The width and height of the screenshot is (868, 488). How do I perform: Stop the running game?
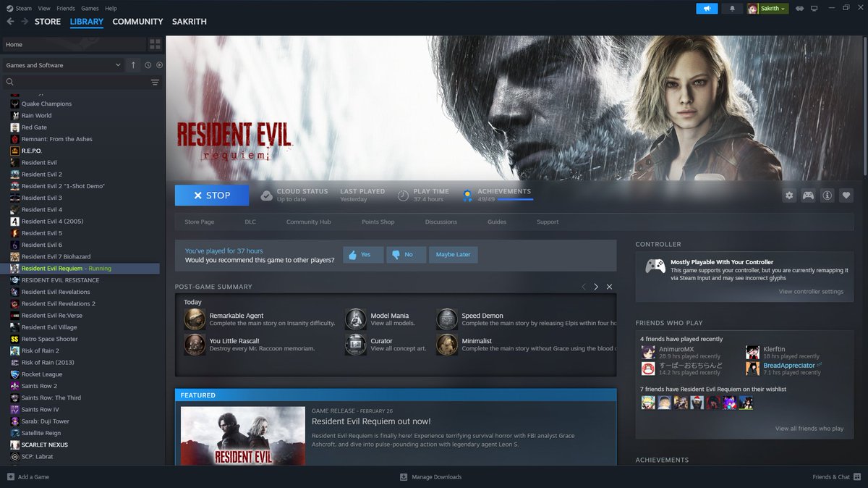pyautogui.click(x=212, y=195)
